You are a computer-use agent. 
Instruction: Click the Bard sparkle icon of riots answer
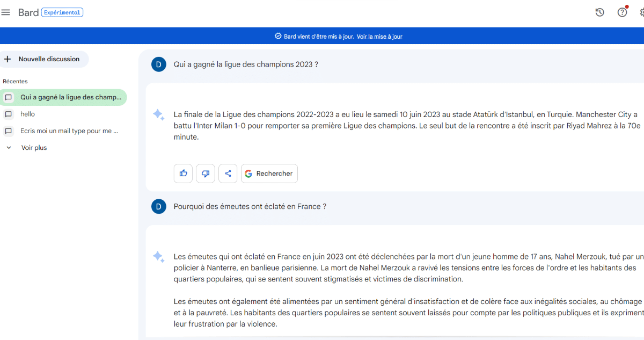coord(158,257)
